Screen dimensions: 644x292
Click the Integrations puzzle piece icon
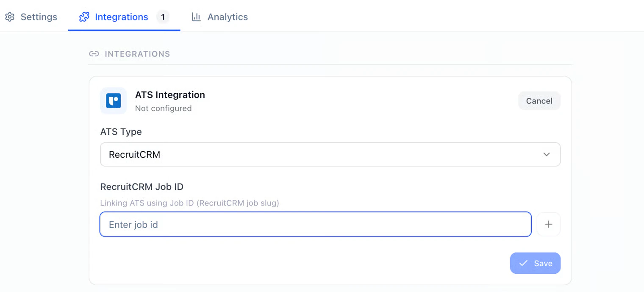[x=84, y=17]
